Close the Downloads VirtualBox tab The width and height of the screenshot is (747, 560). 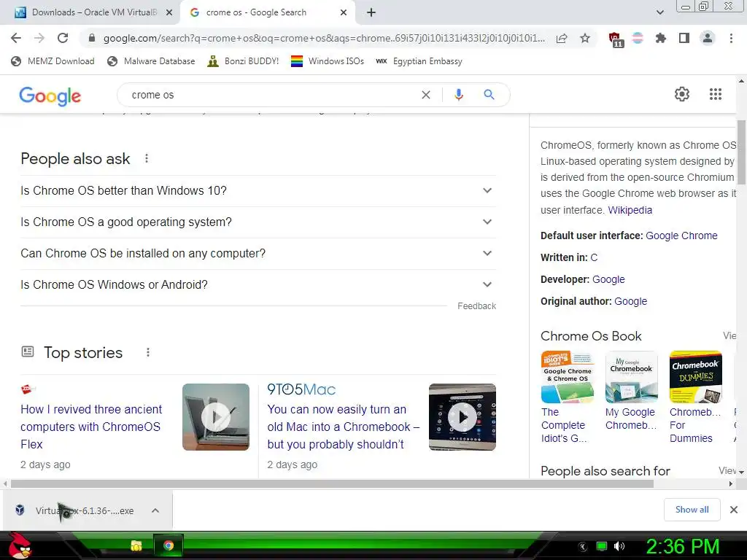(x=169, y=12)
